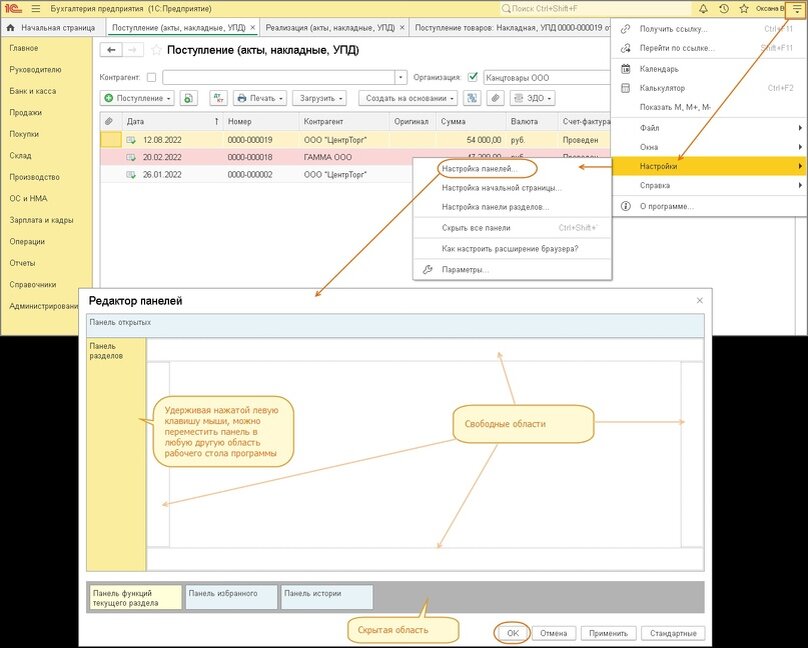The width and height of the screenshot is (808, 648).
Task: Select Настройка панели разделов item
Action: coord(512,207)
